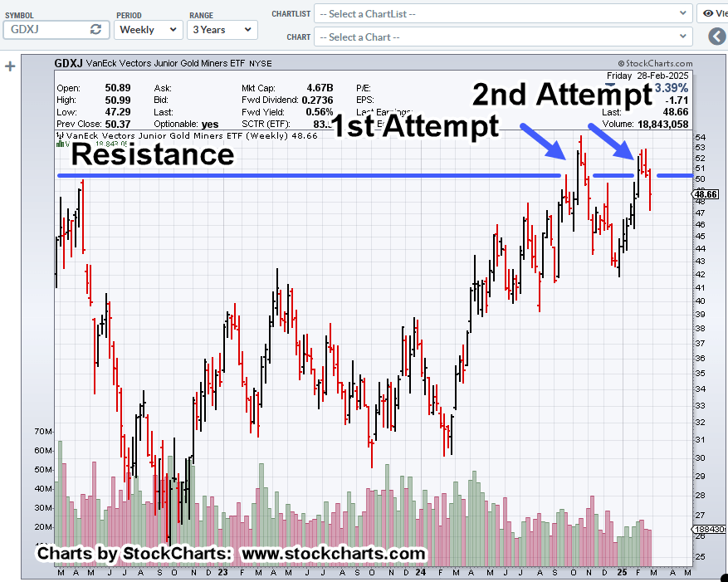Click the 2nd Attempt annotation text
This screenshot has width=728, height=582.
(562, 95)
